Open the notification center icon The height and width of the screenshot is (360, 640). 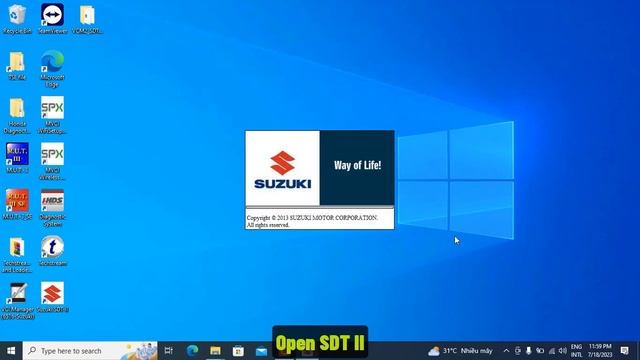(x=624, y=351)
